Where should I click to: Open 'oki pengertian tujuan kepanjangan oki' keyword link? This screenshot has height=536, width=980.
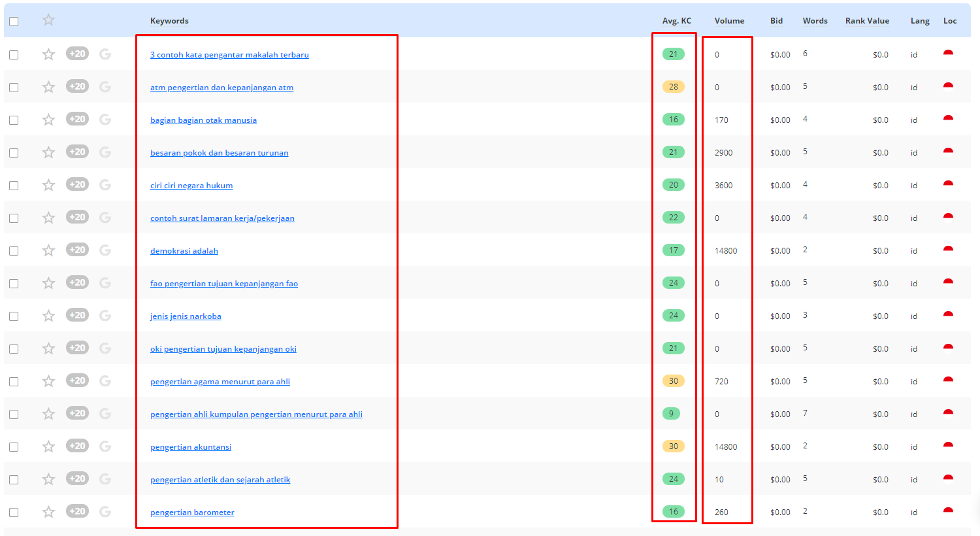[x=223, y=349]
